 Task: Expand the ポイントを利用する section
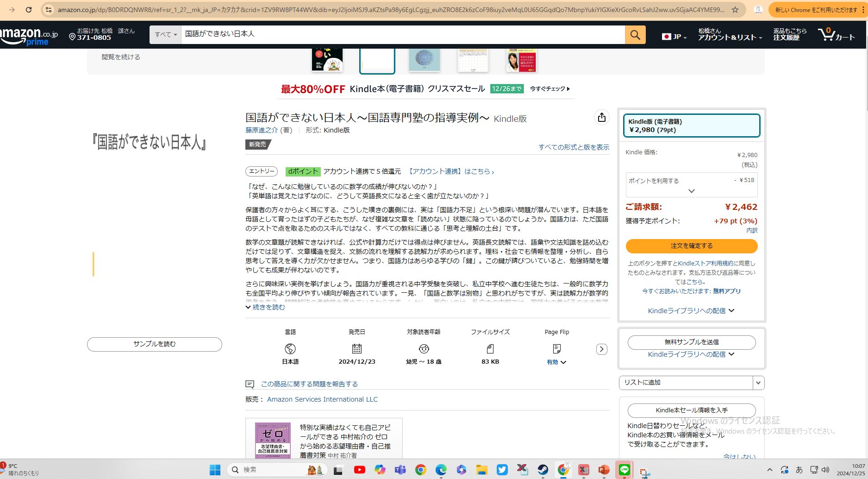click(691, 185)
